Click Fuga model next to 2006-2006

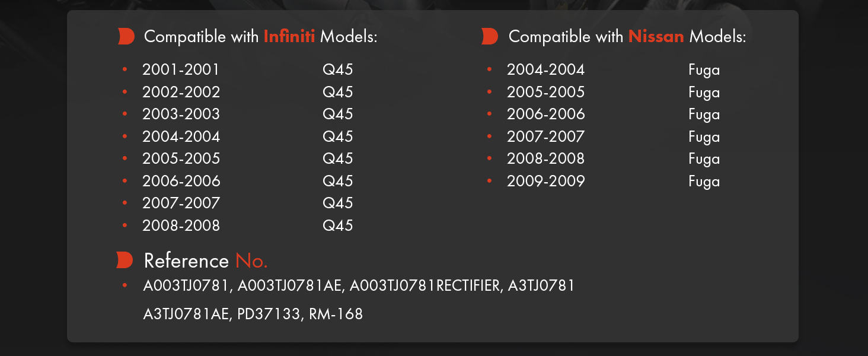[704, 115]
